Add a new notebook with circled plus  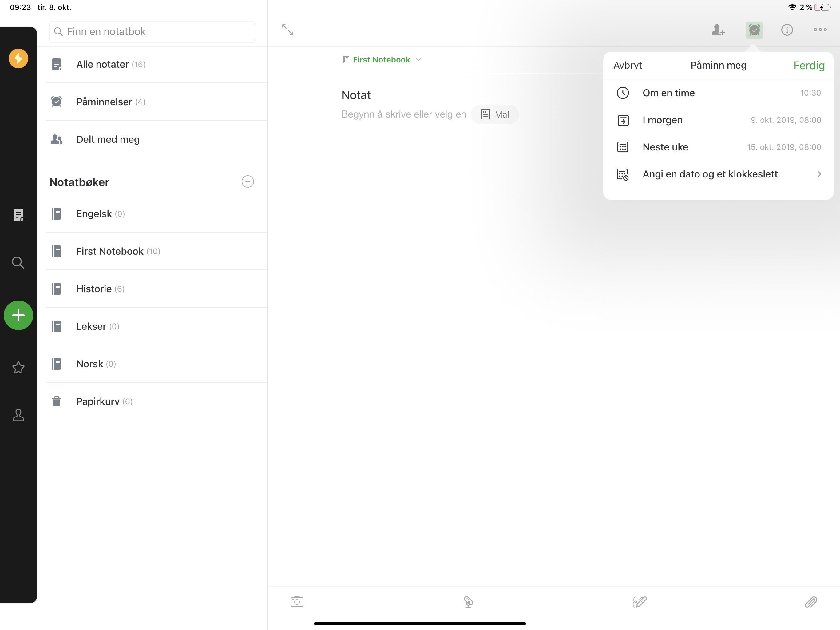[x=248, y=181]
